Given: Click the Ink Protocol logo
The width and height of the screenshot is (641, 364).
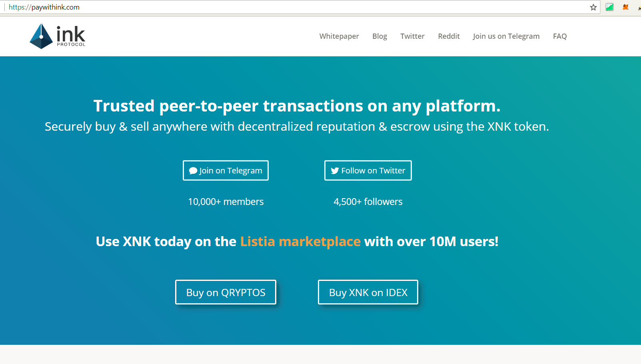Looking at the screenshot, I should point(58,36).
